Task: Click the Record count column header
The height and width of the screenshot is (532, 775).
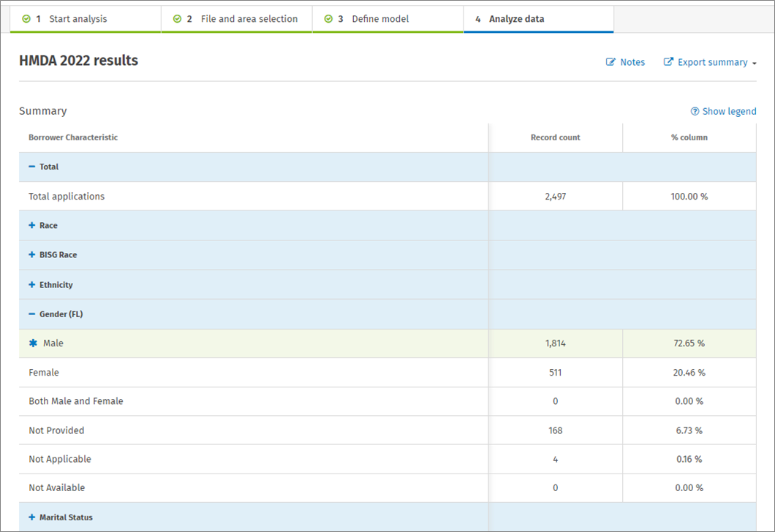Action: click(x=555, y=137)
